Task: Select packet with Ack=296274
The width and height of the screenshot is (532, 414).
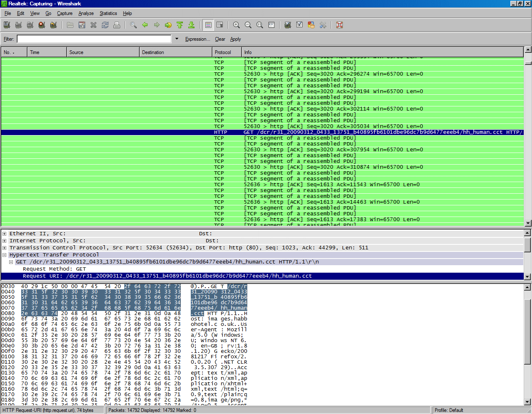Action: coord(262,74)
